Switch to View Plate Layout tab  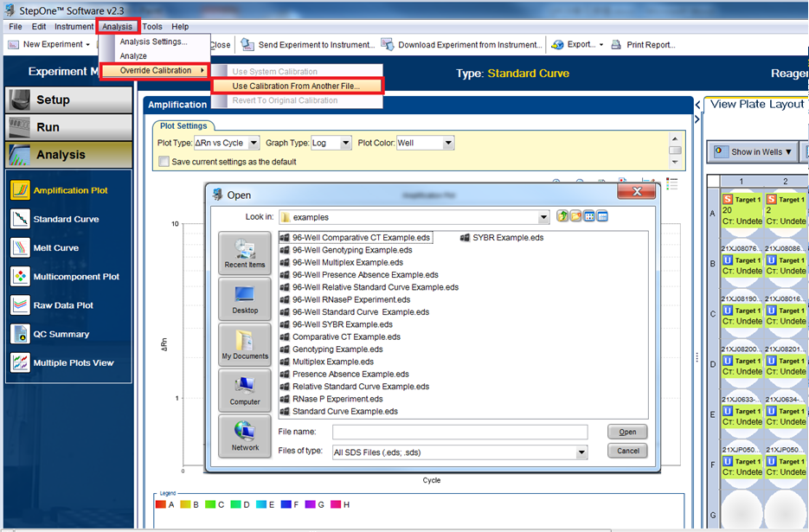pyautogui.click(x=757, y=104)
